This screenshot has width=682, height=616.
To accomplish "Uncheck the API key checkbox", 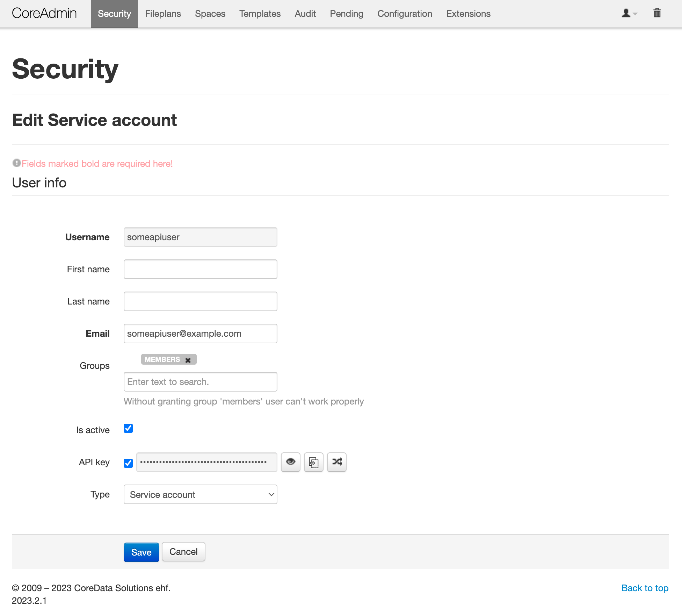I will (x=128, y=463).
